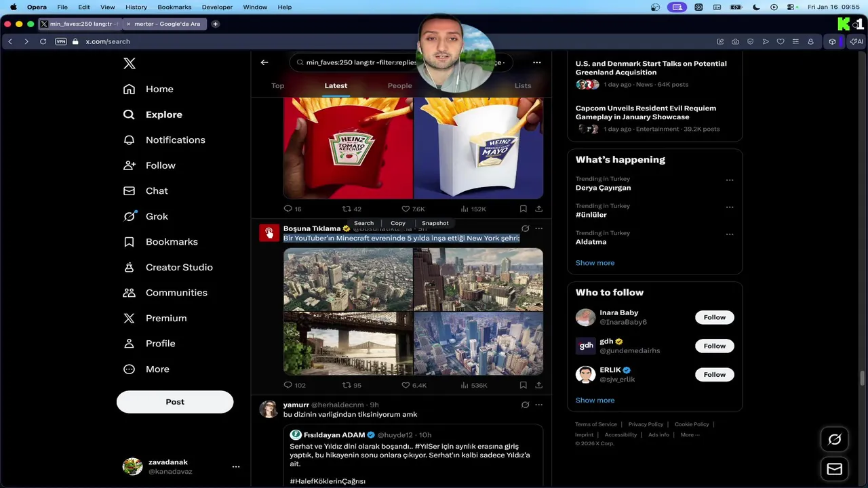Open options for Aldatma trend
Screen dimensions: 868x488
click(730, 234)
